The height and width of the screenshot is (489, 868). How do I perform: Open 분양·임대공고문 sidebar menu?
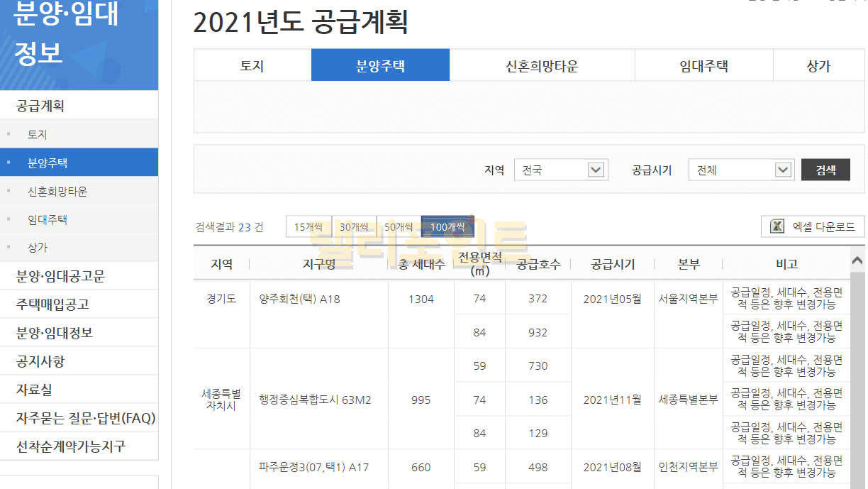tap(79, 276)
